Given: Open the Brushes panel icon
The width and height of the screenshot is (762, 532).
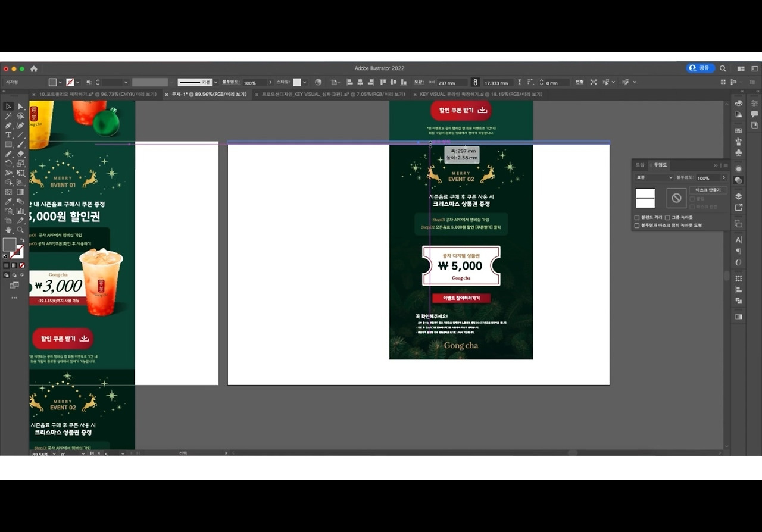Looking at the screenshot, I should click(739, 142).
